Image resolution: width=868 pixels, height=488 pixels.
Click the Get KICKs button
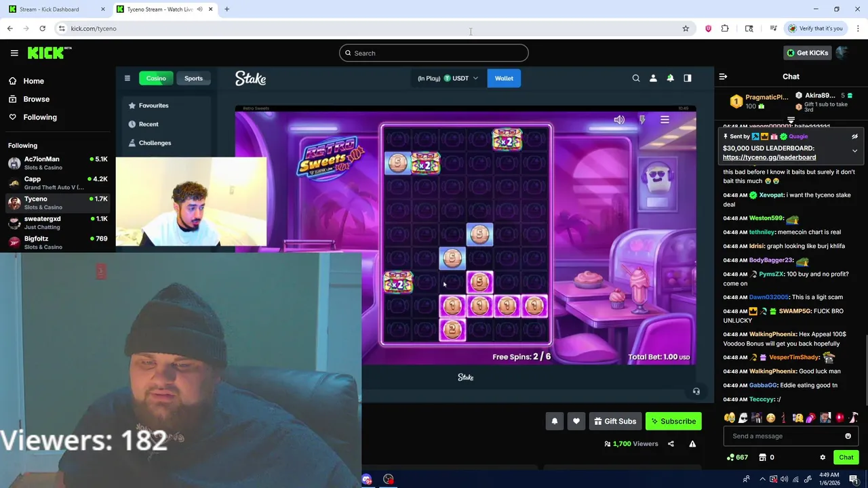[x=806, y=53]
